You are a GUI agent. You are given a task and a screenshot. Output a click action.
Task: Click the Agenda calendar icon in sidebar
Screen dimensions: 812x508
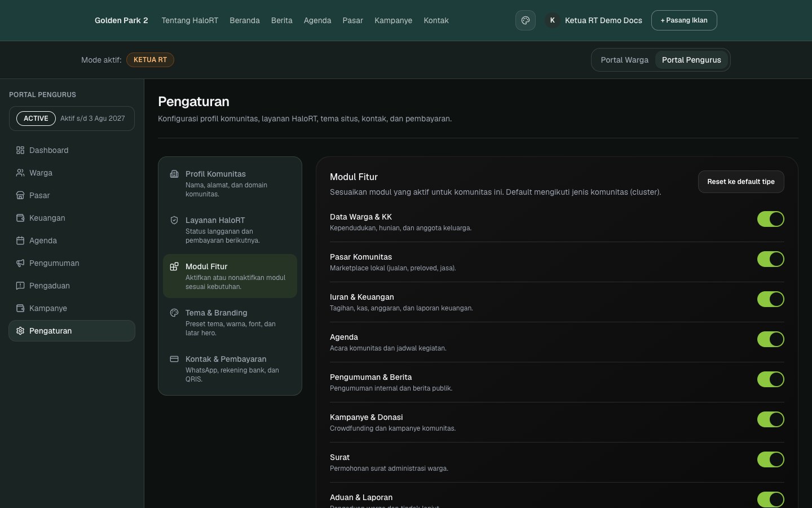pos(20,240)
